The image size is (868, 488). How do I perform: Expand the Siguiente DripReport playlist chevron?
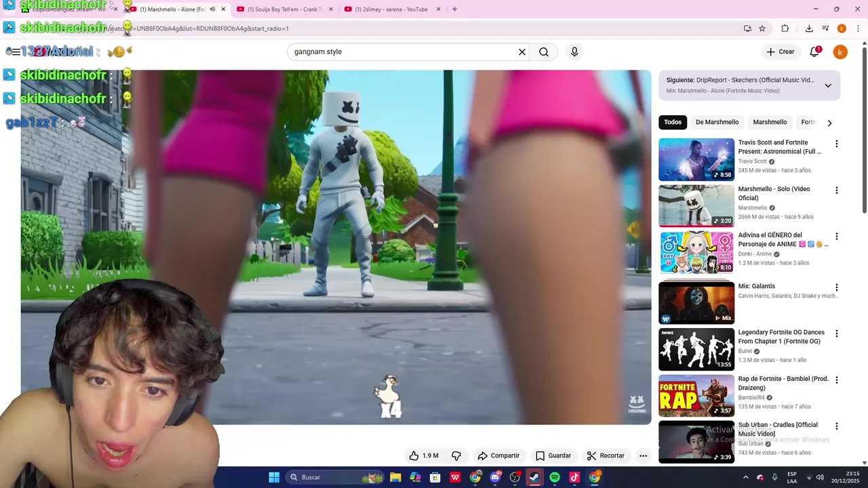pyautogui.click(x=828, y=85)
